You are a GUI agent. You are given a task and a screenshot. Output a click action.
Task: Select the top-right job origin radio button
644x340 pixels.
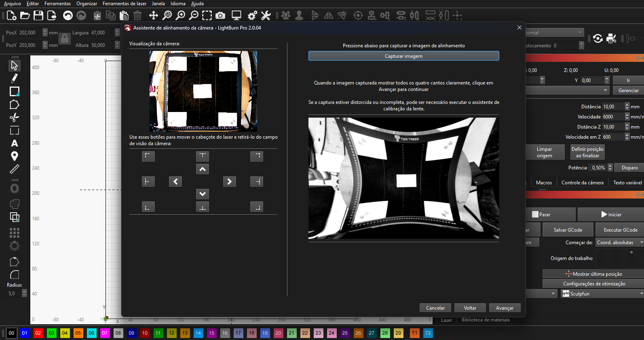(631, 252)
